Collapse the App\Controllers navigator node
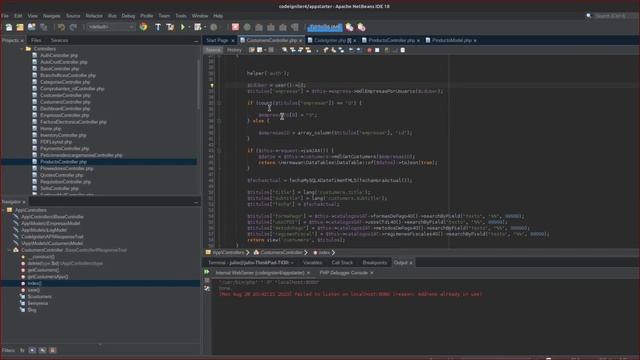Viewport: 640px width, 360px height. pos(3,210)
